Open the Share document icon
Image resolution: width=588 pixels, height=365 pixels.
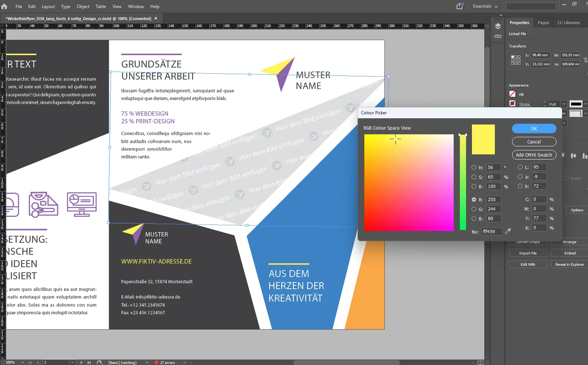pyautogui.click(x=460, y=6)
